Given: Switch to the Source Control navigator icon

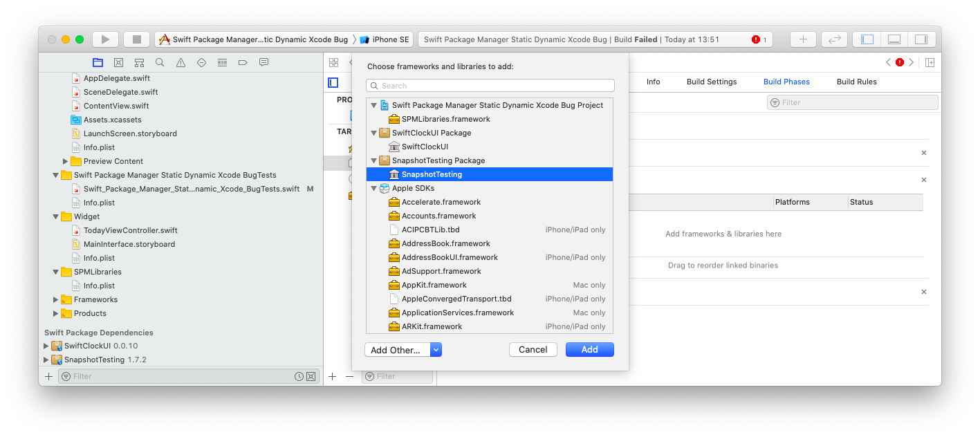Looking at the screenshot, I should click(x=118, y=62).
